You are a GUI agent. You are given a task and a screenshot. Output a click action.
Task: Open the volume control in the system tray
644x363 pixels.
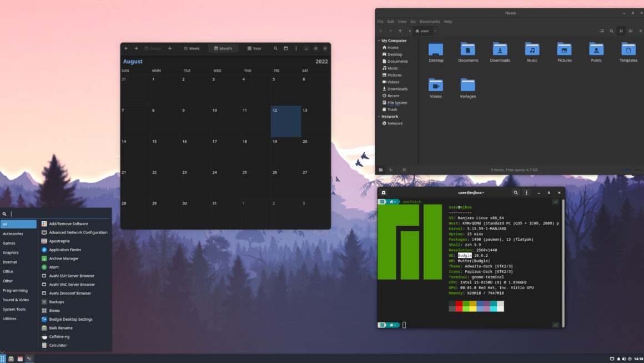(624, 359)
